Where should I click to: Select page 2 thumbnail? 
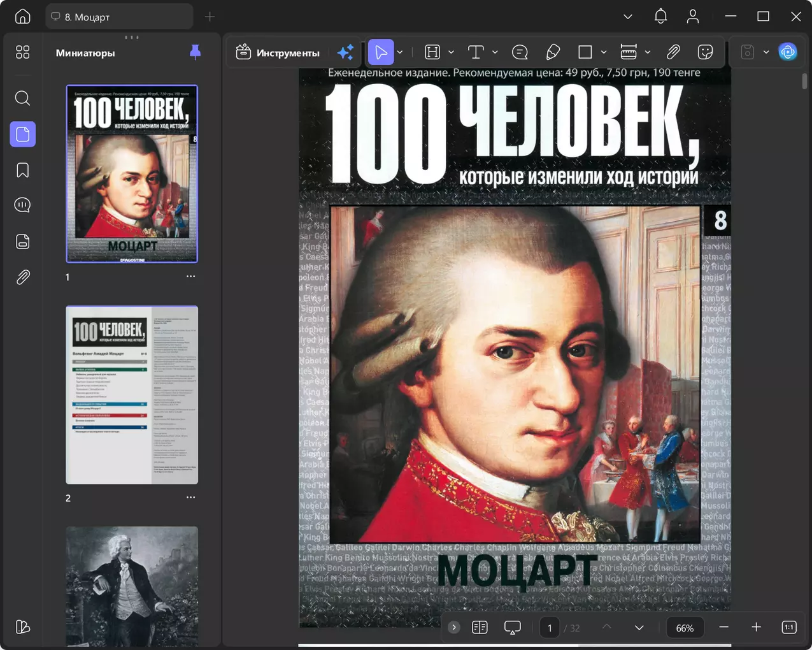[132, 394]
